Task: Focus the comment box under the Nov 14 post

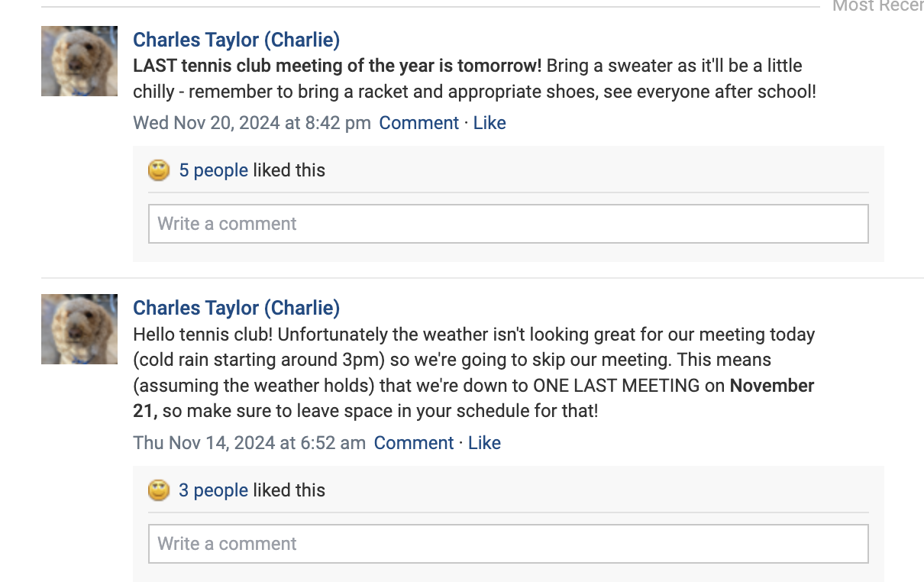Action: click(x=508, y=544)
